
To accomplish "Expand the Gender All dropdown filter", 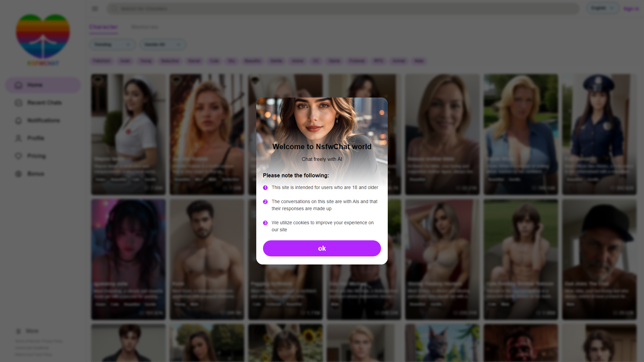I will [x=162, y=44].
